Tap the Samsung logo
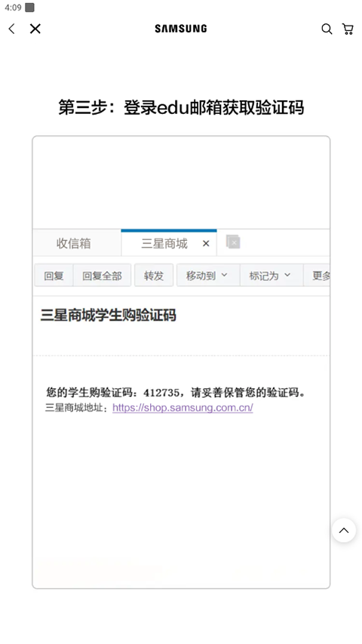Image resolution: width=362 pixels, height=644 pixels. pyautogui.click(x=181, y=29)
